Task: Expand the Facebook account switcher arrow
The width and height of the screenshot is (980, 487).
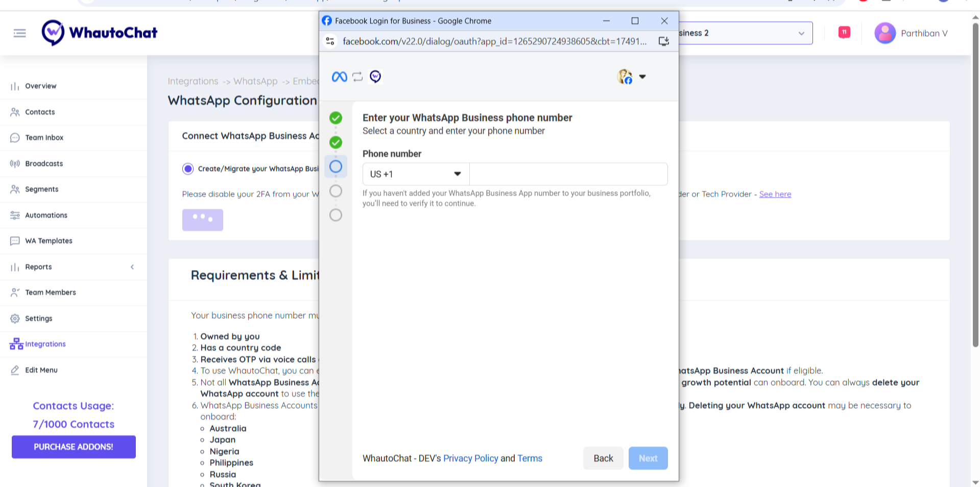Action: [642, 77]
